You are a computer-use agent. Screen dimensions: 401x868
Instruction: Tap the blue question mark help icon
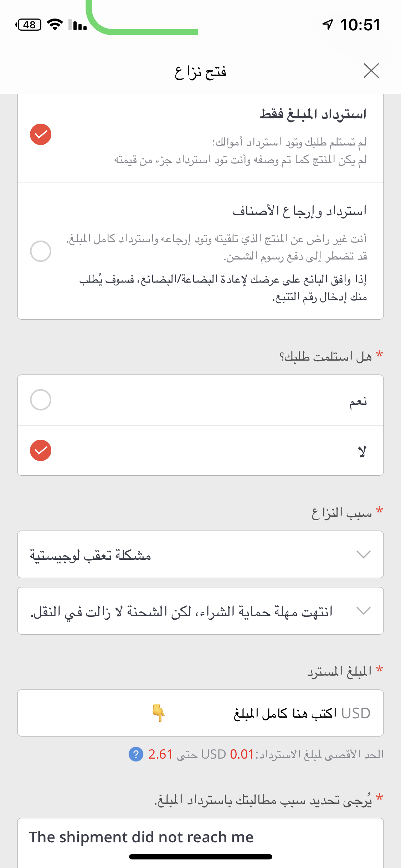pos(136,754)
